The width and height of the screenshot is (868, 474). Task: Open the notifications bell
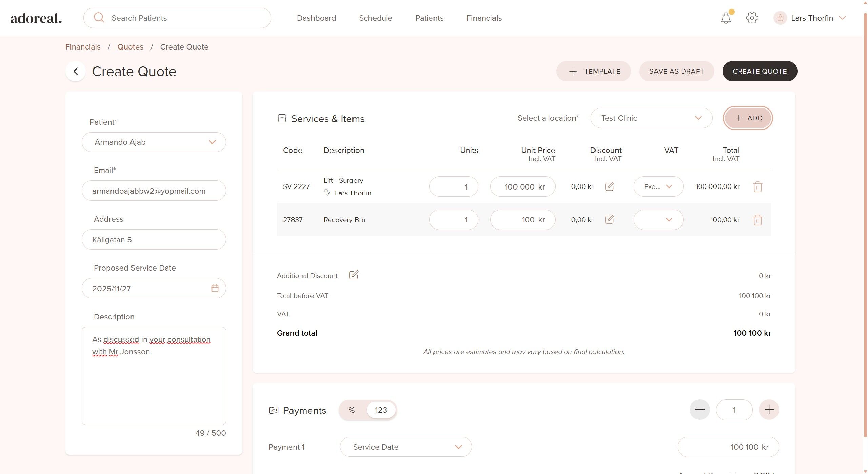pyautogui.click(x=726, y=18)
